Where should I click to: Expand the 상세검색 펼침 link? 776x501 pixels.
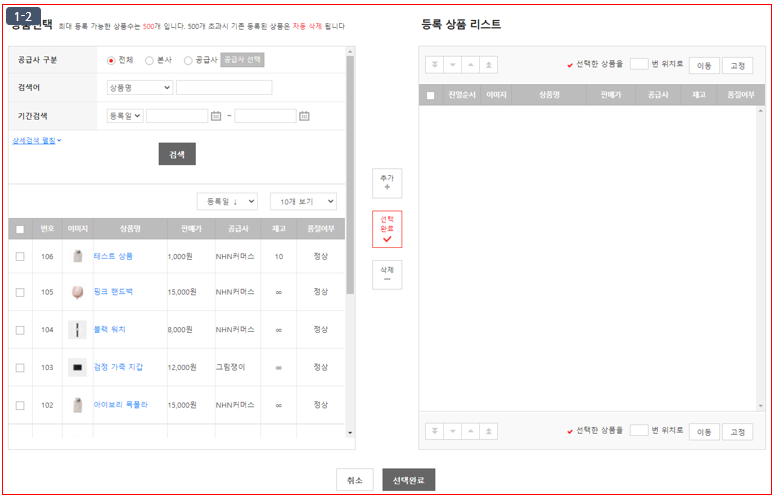[37, 141]
